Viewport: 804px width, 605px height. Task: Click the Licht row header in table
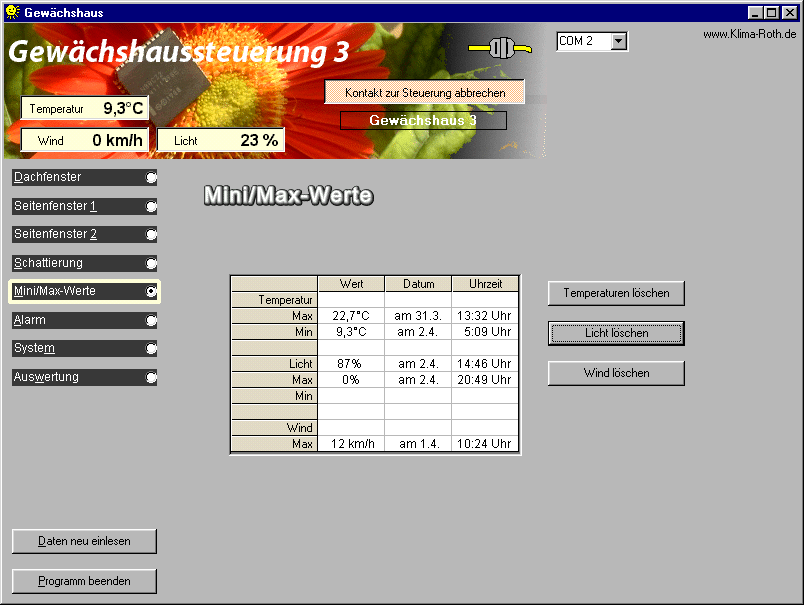pyautogui.click(x=274, y=364)
